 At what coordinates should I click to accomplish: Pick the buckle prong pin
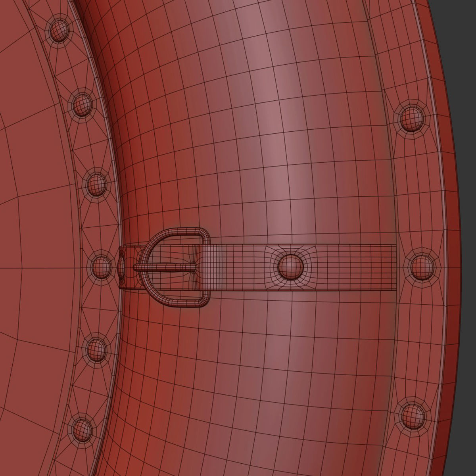point(164,267)
